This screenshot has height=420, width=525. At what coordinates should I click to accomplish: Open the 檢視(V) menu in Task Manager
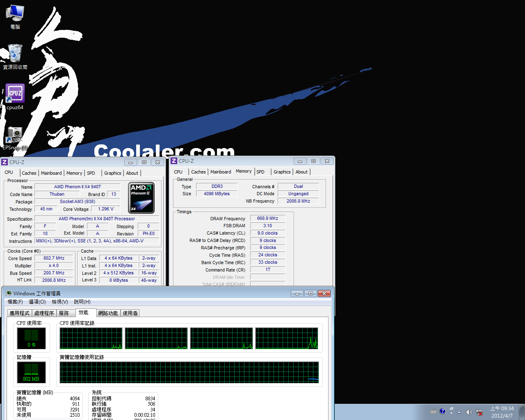tap(60, 301)
